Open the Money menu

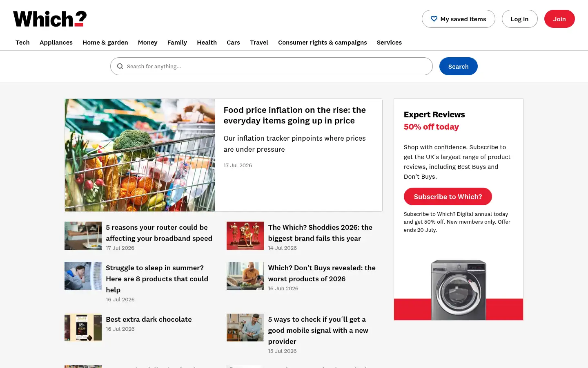coord(147,43)
